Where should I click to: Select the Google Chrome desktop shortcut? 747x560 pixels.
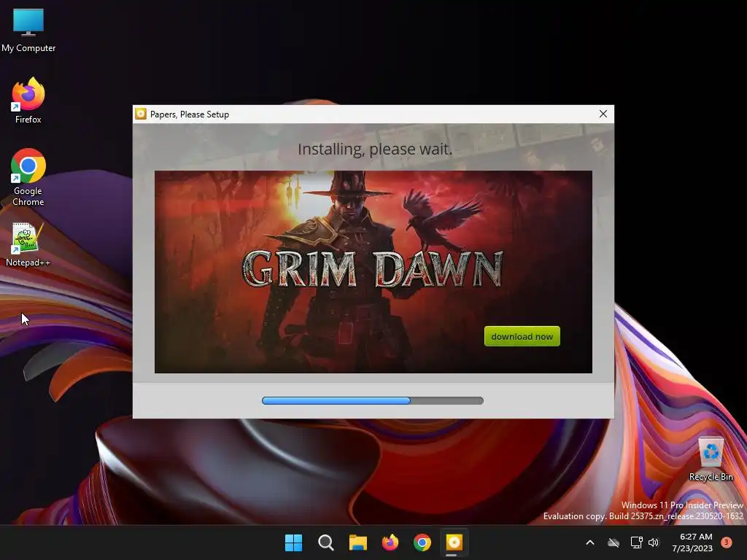point(28,177)
